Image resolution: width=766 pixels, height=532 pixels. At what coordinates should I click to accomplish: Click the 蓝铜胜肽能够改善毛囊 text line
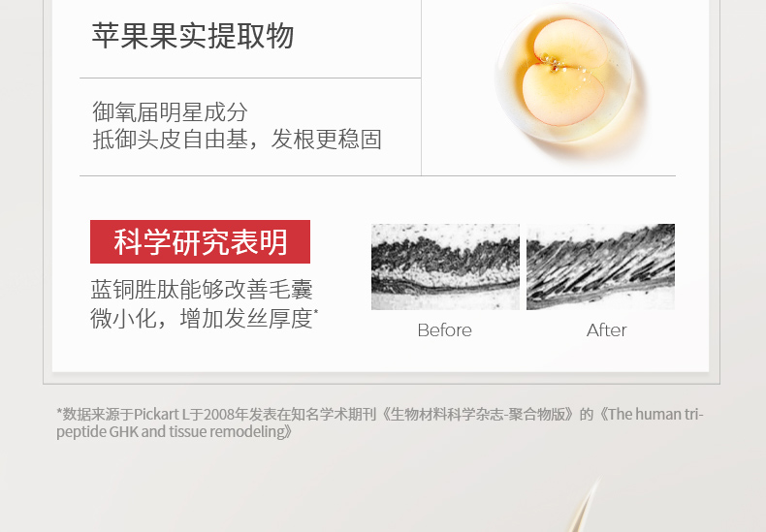pos(202,290)
